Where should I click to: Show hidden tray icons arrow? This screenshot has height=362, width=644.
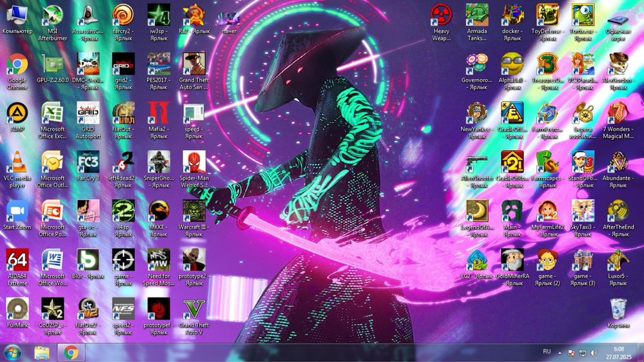click(x=560, y=352)
